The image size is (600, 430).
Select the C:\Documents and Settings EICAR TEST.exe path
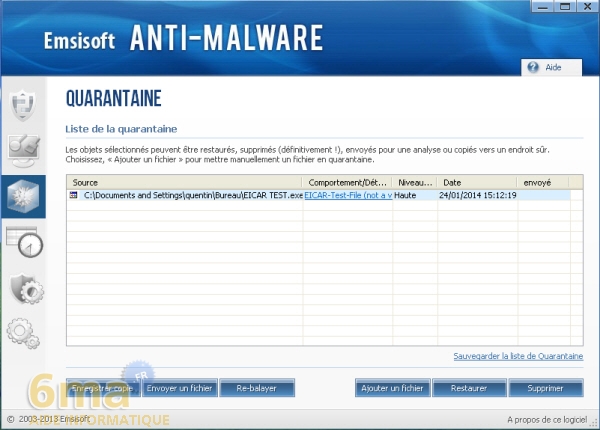coord(193,195)
